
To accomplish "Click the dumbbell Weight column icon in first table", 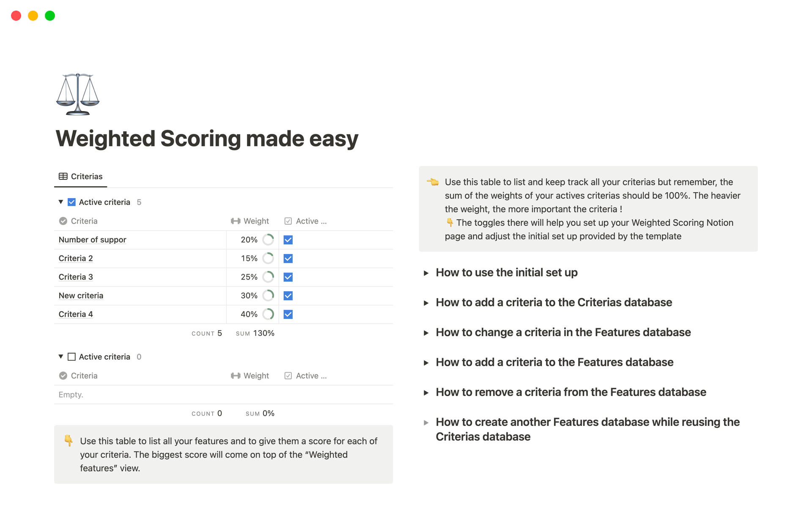I will pyautogui.click(x=236, y=221).
